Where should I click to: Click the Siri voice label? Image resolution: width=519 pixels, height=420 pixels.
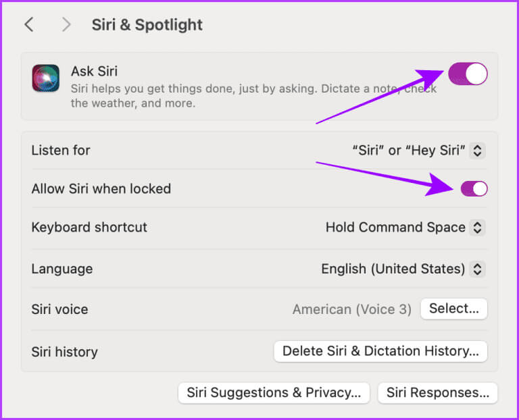coord(59,310)
